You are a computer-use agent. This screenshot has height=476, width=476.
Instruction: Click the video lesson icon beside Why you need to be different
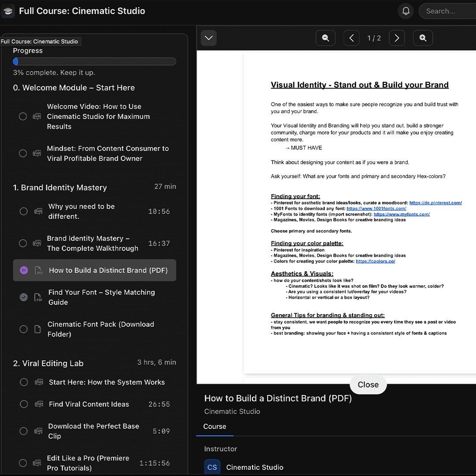pos(38,211)
